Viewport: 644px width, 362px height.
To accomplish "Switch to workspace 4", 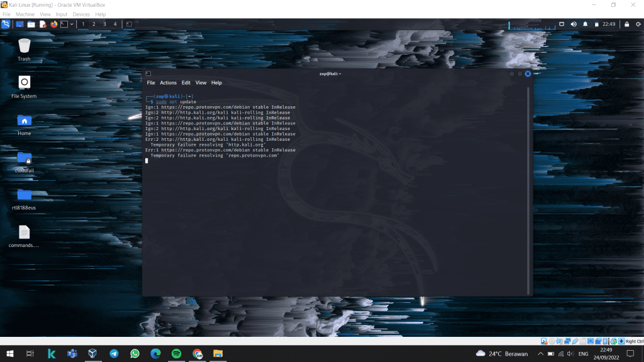I will [x=115, y=24].
